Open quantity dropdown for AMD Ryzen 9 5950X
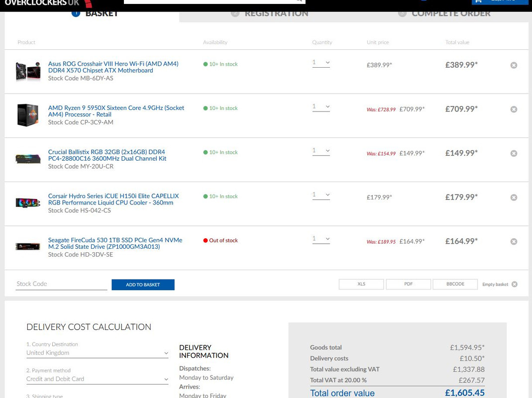The height and width of the screenshot is (398, 532). point(321,107)
